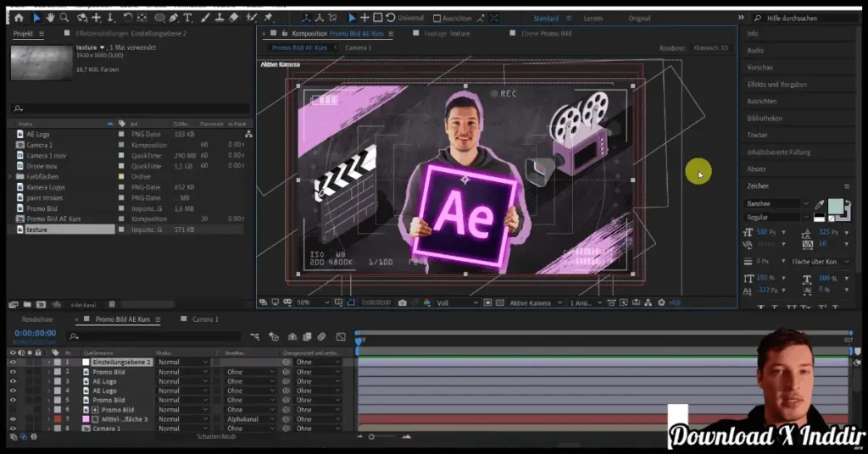Open the Banshee font family dropdown
The height and width of the screenshot is (454, 868).
point(777,203)
